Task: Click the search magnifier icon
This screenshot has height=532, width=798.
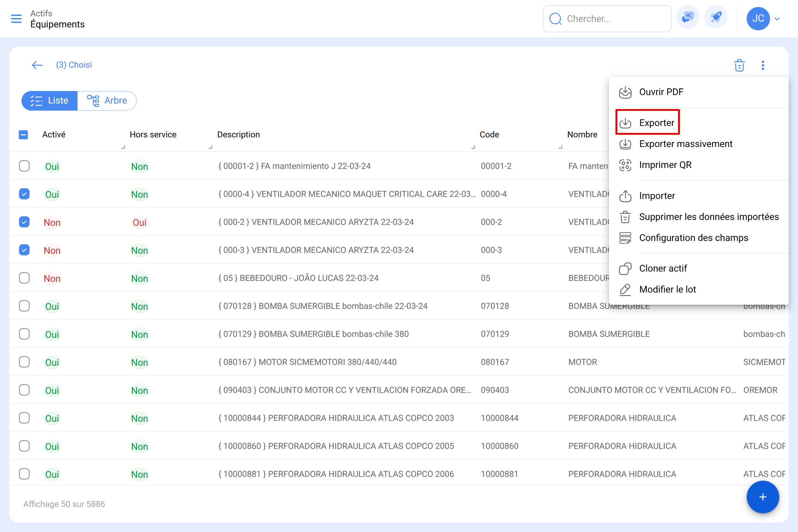Action: click(x=555, y=19)
